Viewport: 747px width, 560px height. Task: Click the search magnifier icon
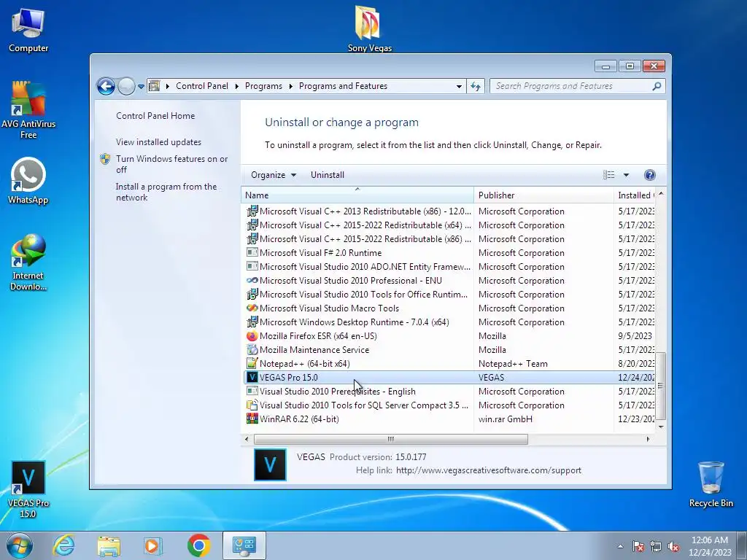tap(657, 86)
